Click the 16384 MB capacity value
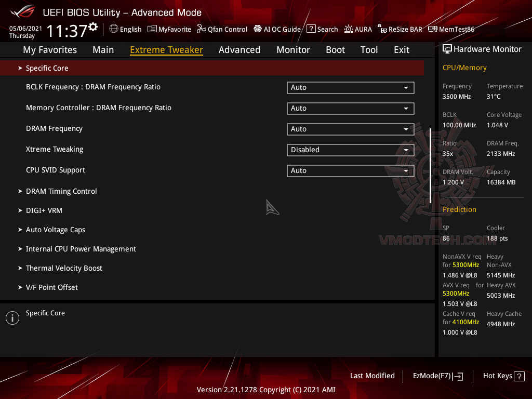Viewport: 532px width, 399px height. [501, 182]
